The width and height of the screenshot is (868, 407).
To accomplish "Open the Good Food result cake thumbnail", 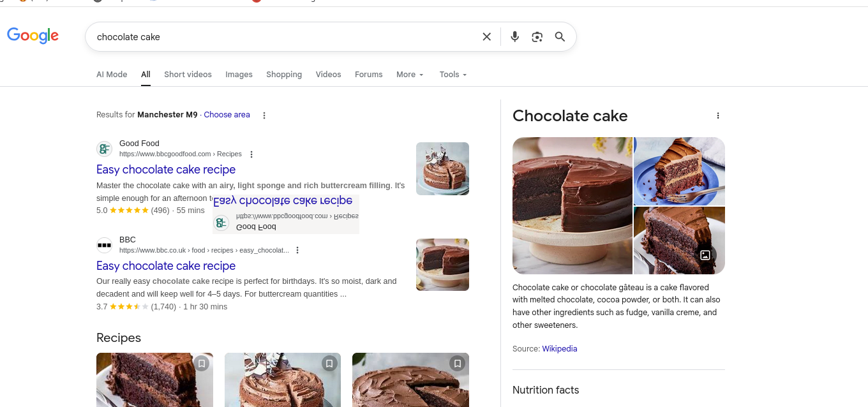I will pyautogui.click(x=442, y=168).
